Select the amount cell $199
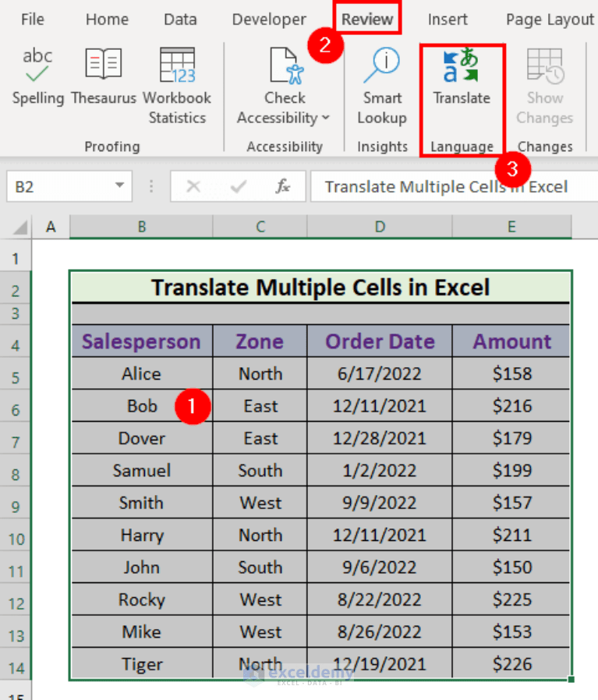The image size is (598, 700). click(511, 470)
